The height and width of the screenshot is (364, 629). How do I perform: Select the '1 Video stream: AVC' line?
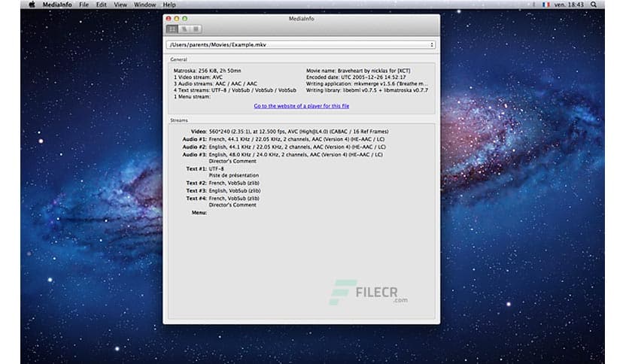(x=198, y=77)
